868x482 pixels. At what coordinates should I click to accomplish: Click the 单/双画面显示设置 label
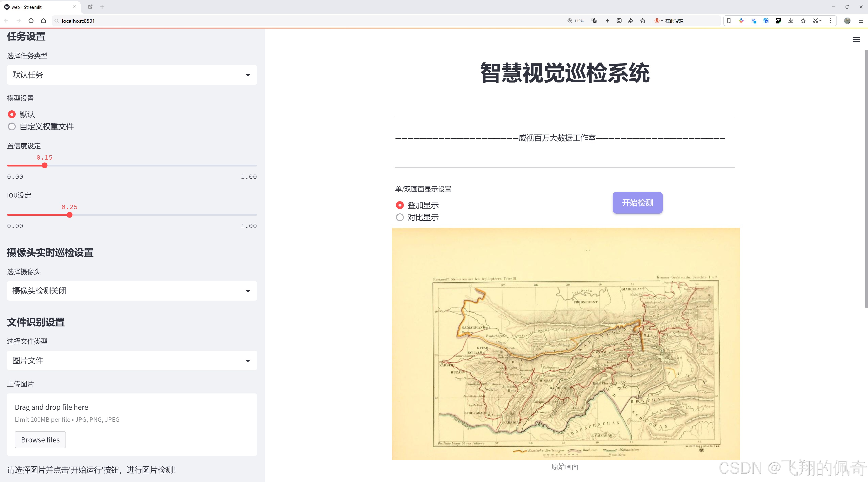(423, 189)
